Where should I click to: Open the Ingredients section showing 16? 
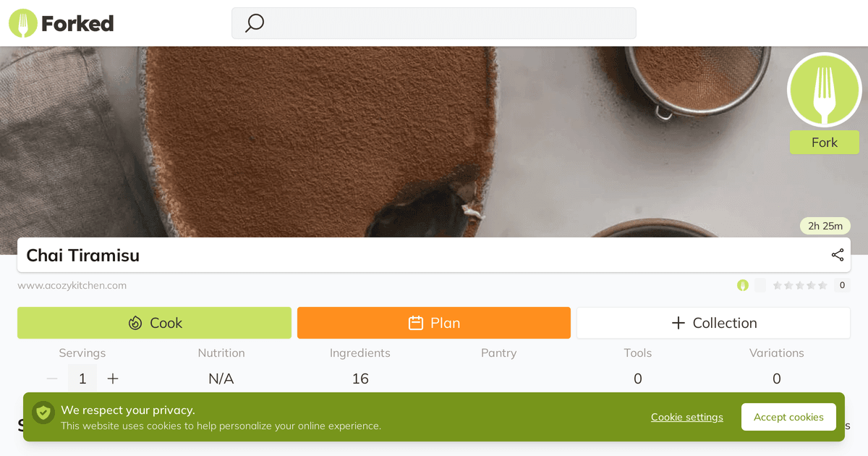(360, 366)
